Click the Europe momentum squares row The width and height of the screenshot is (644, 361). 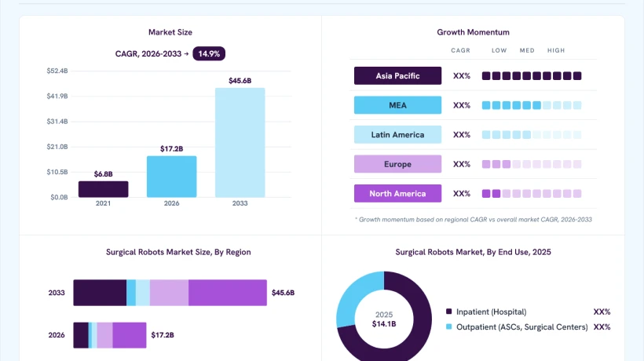[532, 164]
